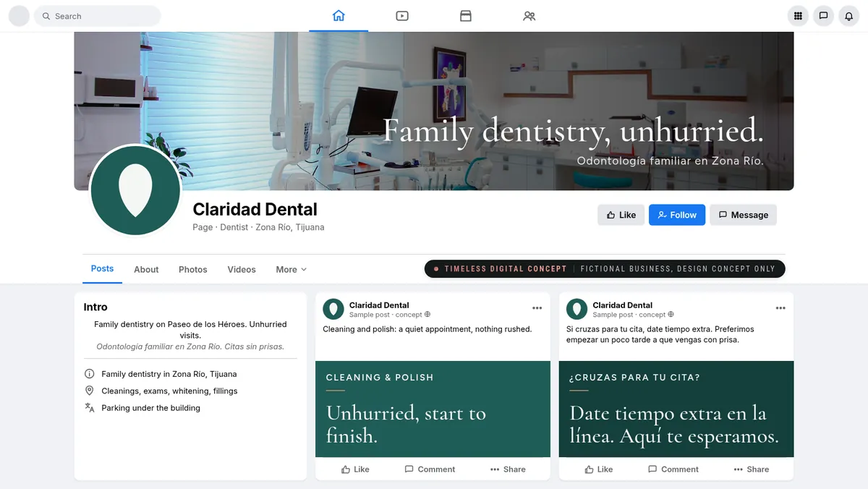
Task: Open the Home feed icon
Action: click(339, 16)
